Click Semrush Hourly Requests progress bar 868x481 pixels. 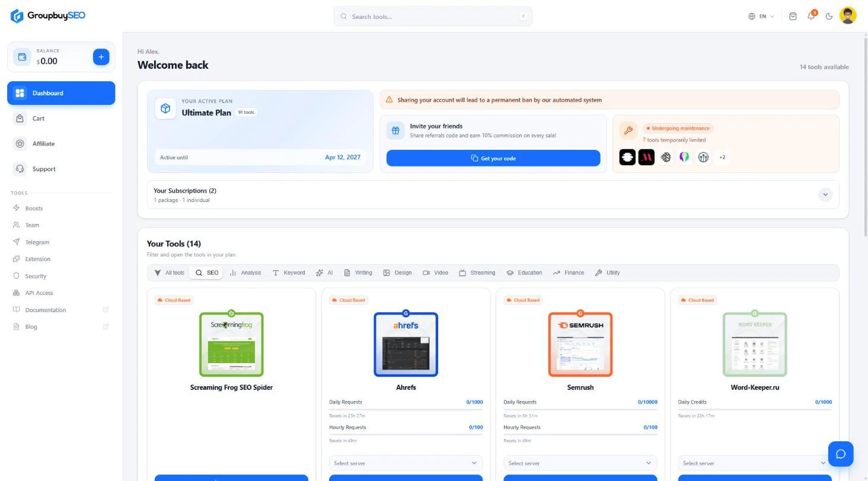point(580,434)
